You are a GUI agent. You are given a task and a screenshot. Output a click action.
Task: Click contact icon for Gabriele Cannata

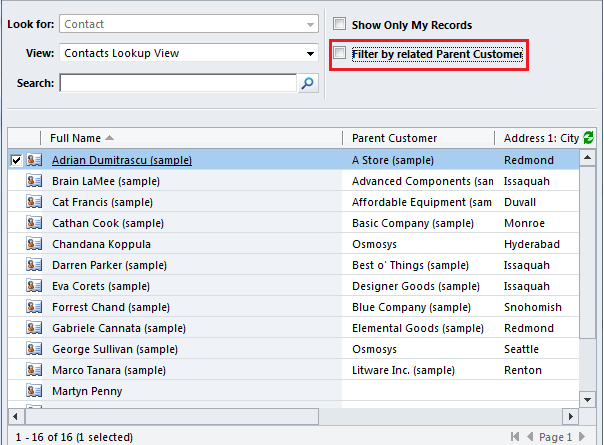(x=34, y=328)
